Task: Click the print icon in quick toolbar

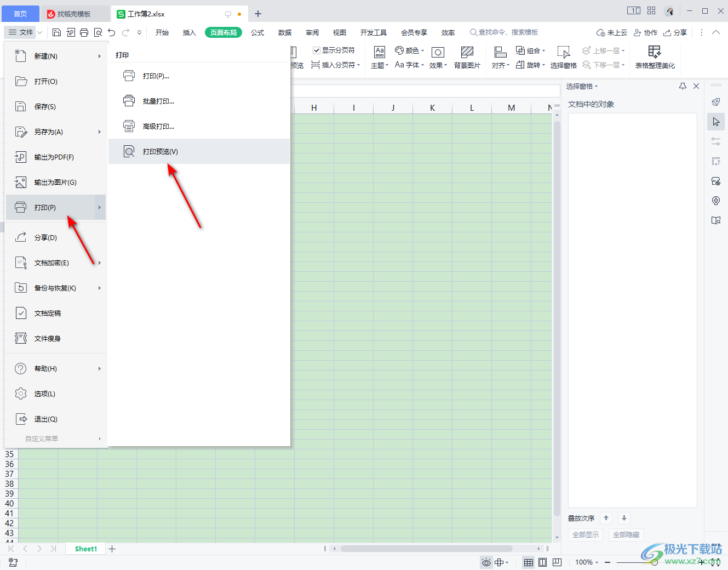Action: [84, 33]
